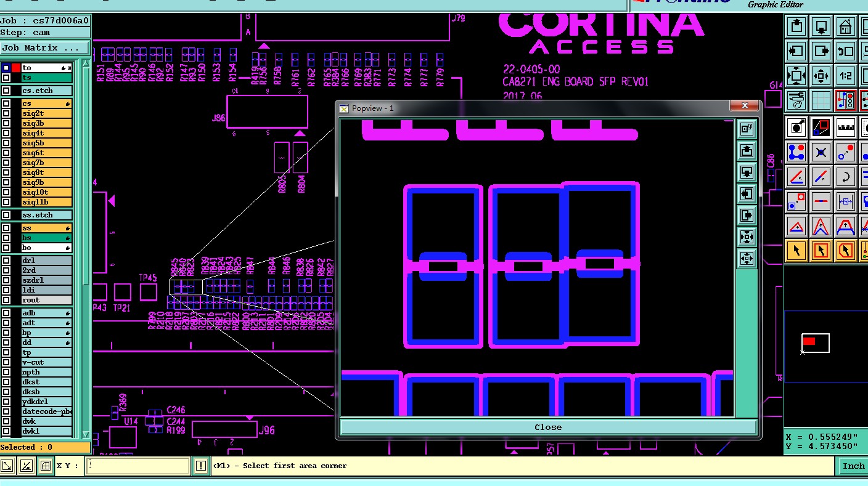This screenshot has width=868, height=486.
Task: Click Popview zoom in icon
Action: point(747,237)
